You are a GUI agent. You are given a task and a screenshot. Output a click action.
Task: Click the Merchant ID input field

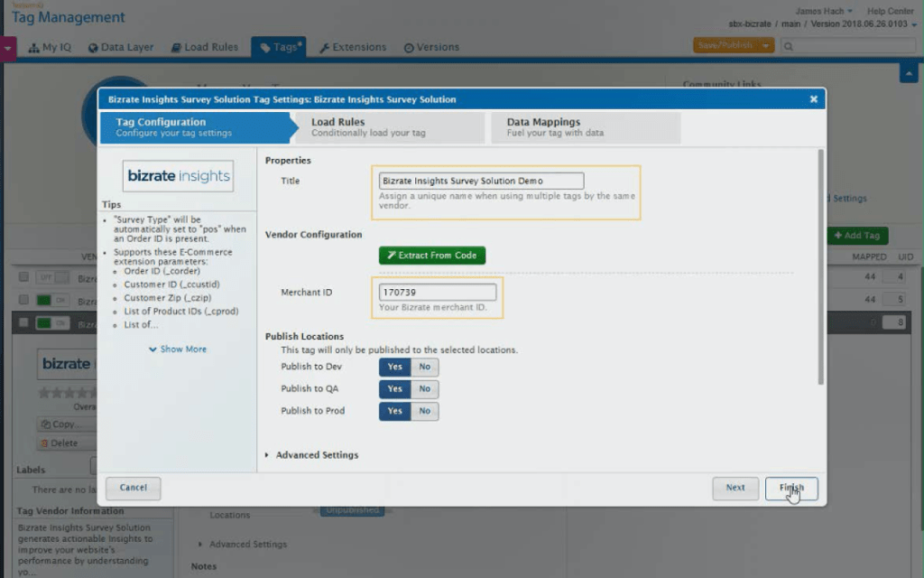[438, 293]
